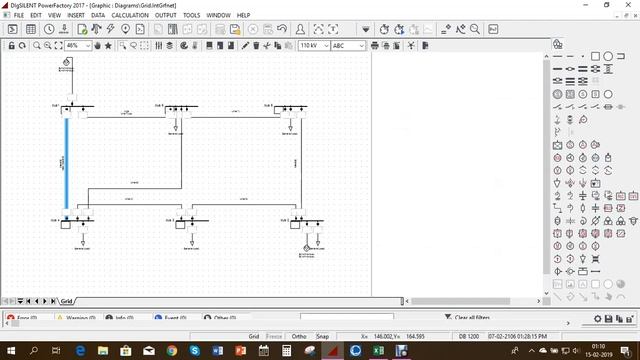The width and height of the screenshot is (640, 360).
Task: Open the EDIT menu
Action: click(36, 15)
